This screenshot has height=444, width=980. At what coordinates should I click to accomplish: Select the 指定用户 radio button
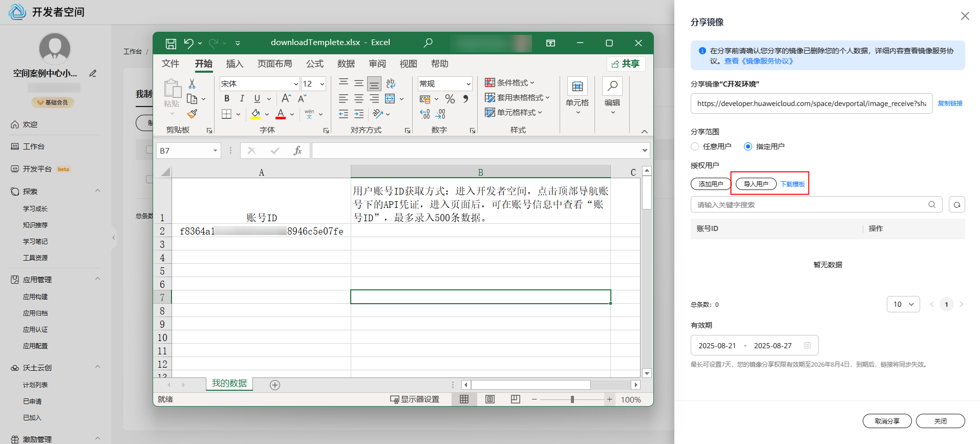tap(748, 146)
